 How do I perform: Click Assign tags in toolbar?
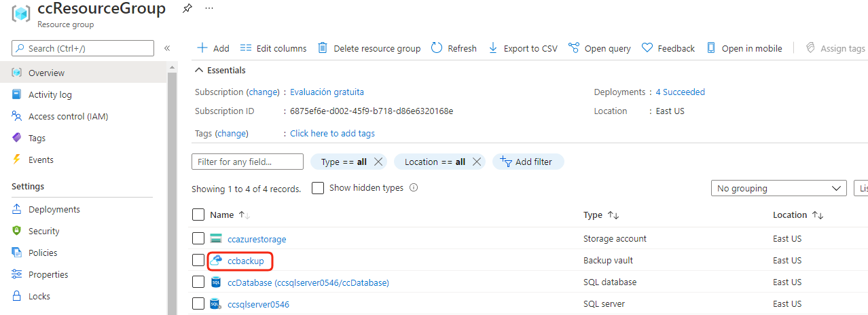pyautogui.click(x=835, y=48)
